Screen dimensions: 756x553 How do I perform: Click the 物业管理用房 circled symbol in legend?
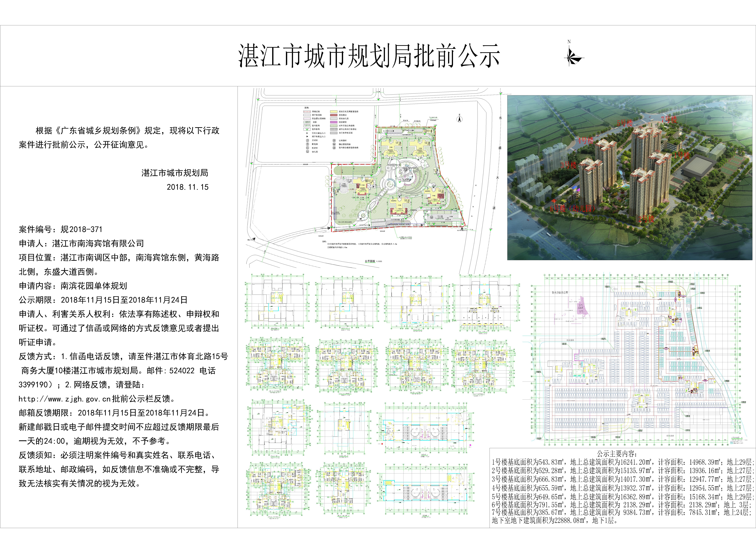coord(334,144)
